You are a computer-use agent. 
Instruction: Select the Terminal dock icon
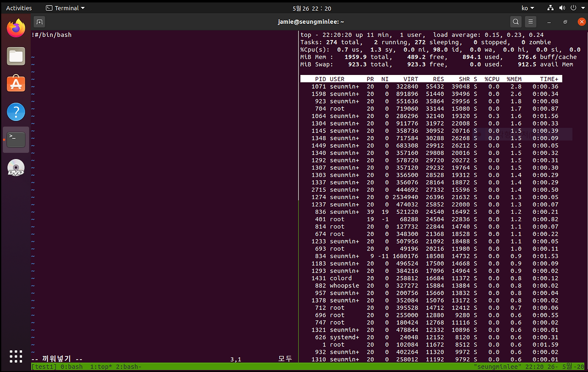click(x=16, y=139)
